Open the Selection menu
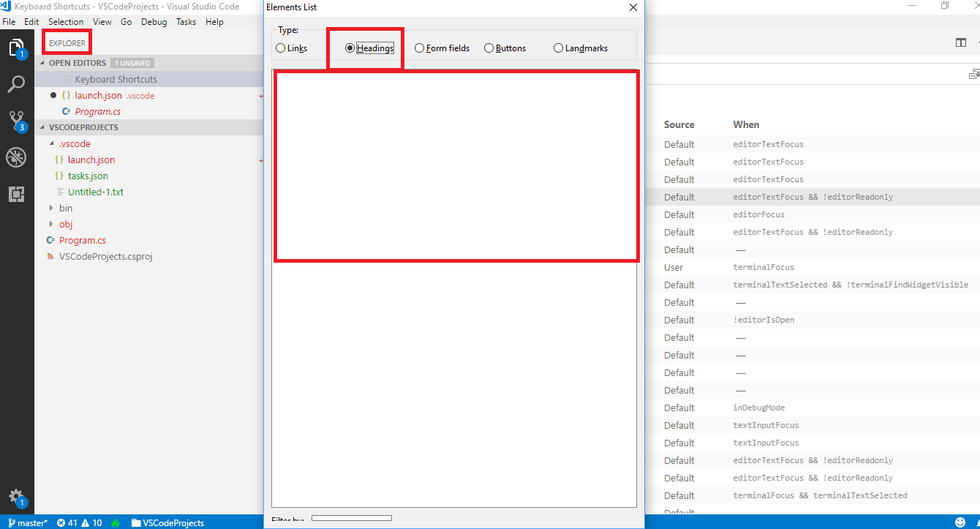The height and width of the screenshot is (529, 980). click(x=66, y=21)
